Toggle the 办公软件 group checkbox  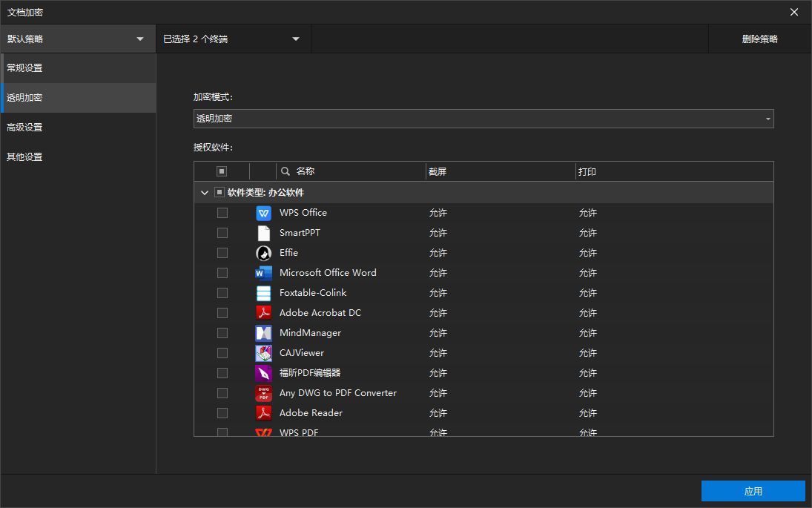tap(219, 192)
